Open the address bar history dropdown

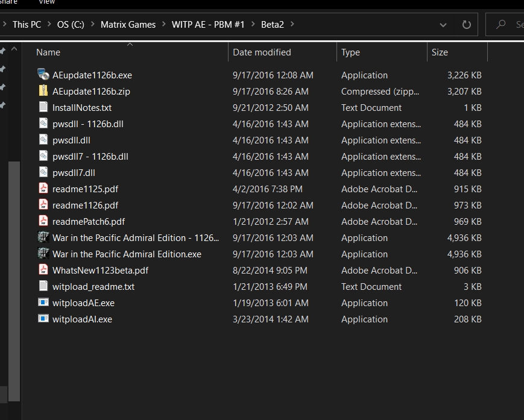click(x=443, y=25)
